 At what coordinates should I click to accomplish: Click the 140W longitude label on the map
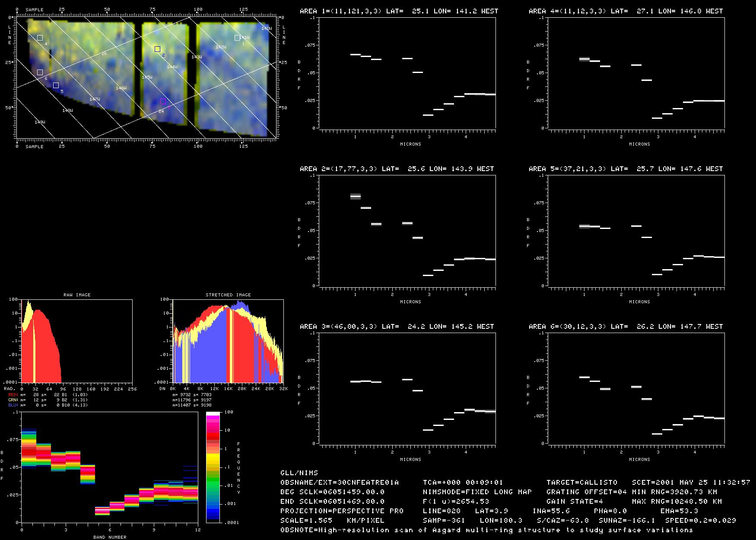[x=267, y=29]
